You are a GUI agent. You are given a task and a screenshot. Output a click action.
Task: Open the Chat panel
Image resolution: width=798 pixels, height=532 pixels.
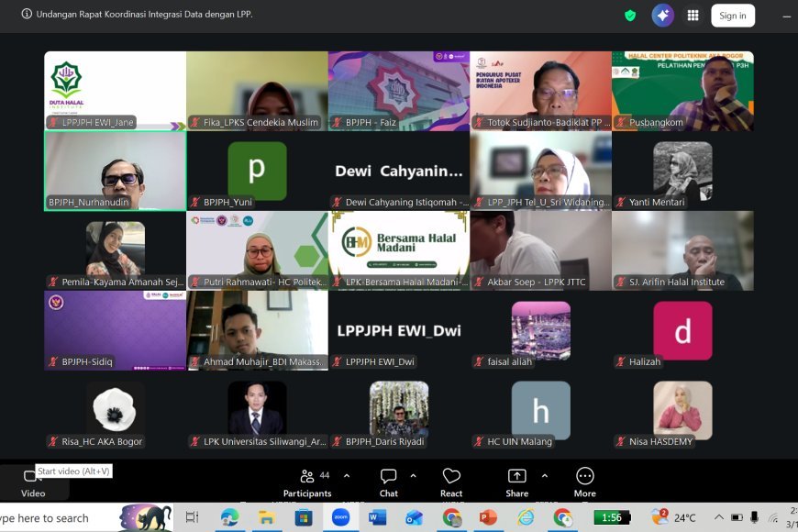[388, 483]
